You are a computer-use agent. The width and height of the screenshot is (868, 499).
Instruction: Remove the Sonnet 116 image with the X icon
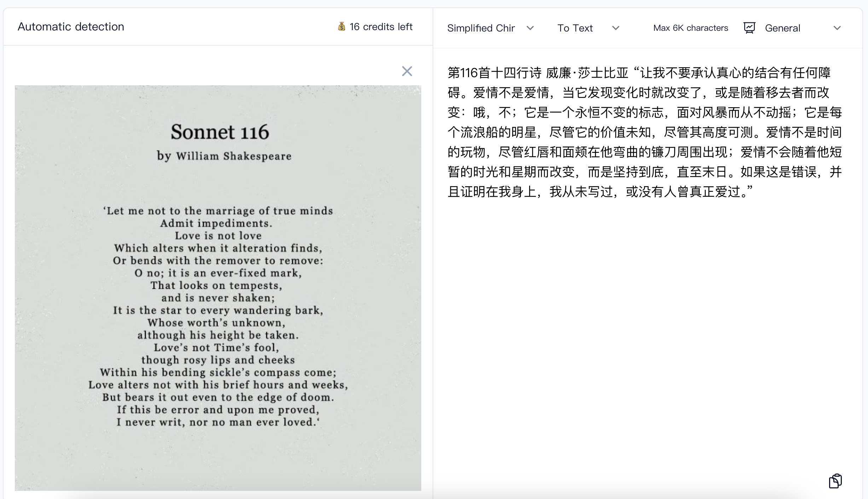(407, 71)
